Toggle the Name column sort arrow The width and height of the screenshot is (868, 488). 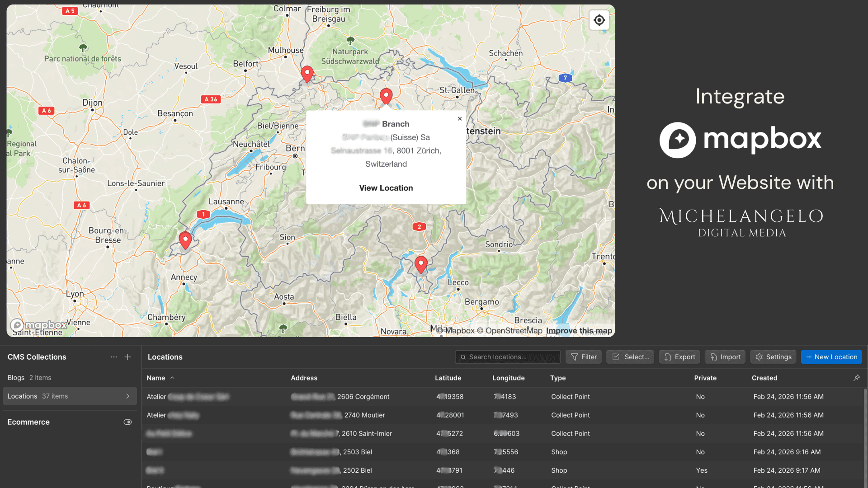click(172, 378)
